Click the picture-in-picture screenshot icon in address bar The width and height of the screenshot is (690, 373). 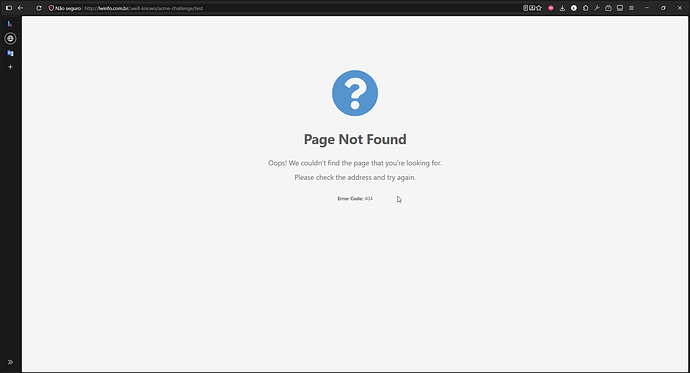[532, 8]
